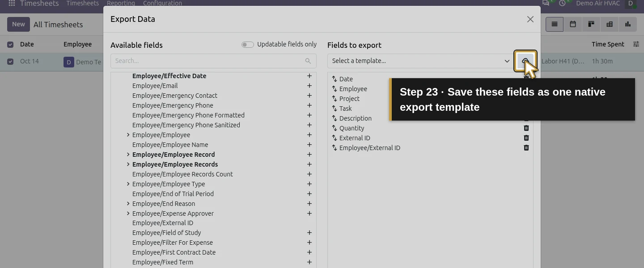Click the Timesheets app title in navbar

(39, 3)
